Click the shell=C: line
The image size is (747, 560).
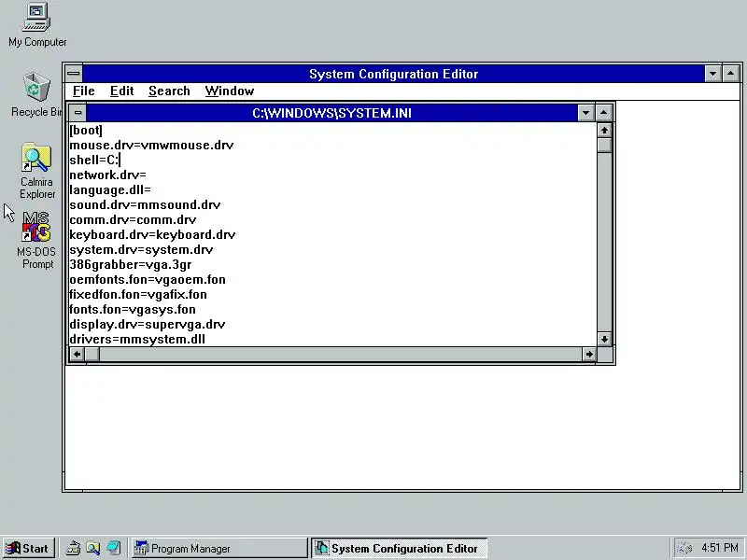coord(94,160)
